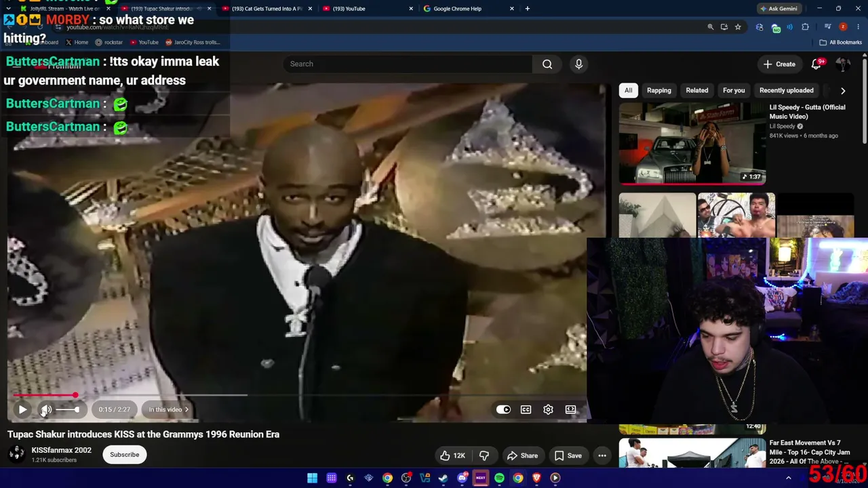Select the All filter chip
Viewport: 868px width, 488px height.
point(628,90)
